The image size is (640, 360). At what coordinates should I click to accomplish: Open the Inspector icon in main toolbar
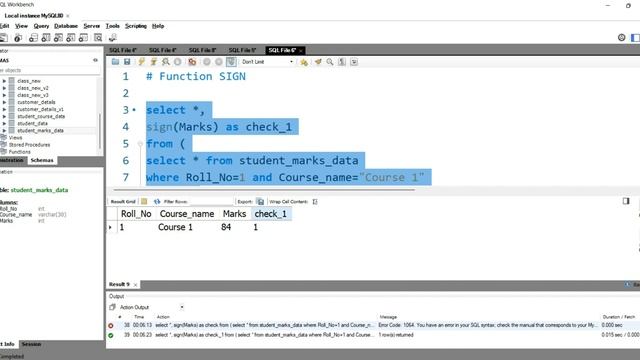point(18,38)
